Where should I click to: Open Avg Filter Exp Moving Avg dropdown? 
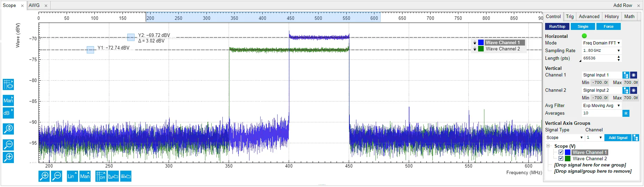(601, 106)
